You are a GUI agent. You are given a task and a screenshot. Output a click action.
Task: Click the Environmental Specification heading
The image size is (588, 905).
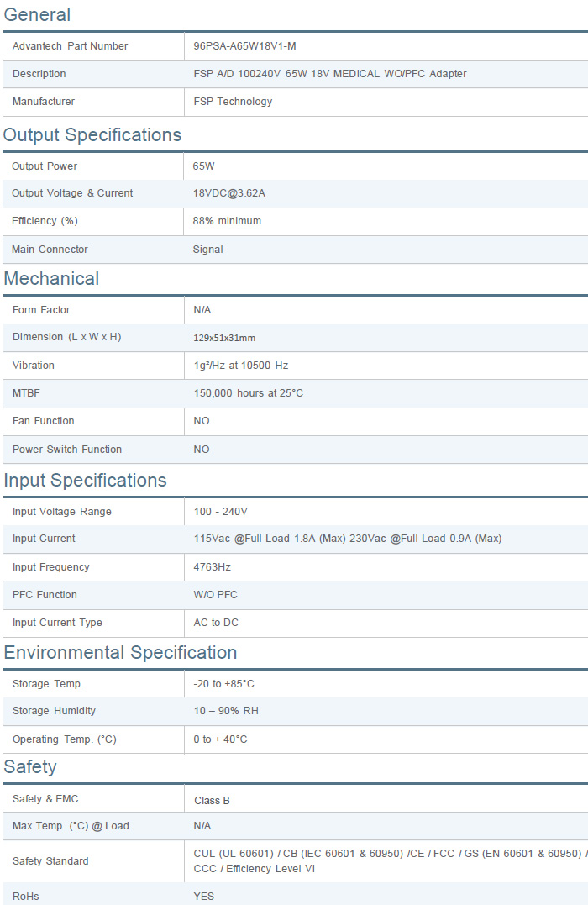(120, 653)
